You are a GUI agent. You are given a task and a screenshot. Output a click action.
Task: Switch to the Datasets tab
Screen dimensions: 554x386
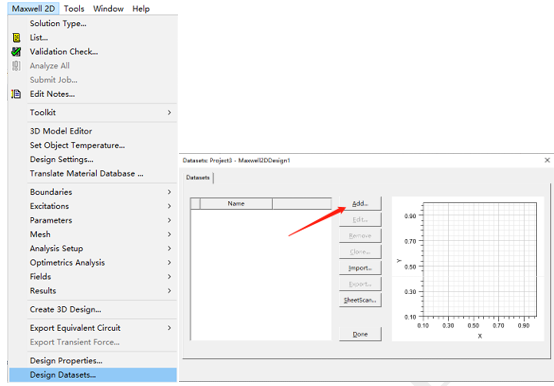tap(198, 177)
